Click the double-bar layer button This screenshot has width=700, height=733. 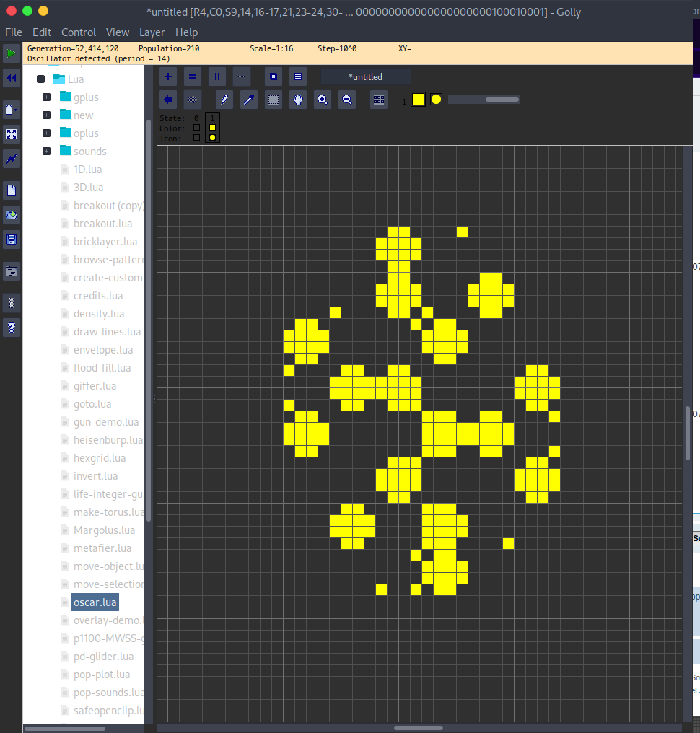click(x=217, y=76)
